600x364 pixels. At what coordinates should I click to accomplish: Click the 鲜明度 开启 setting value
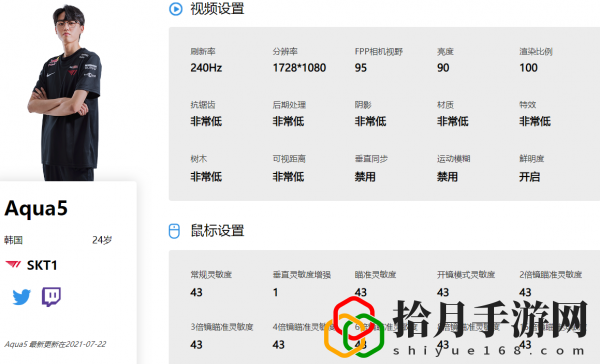tap(530, 177)
